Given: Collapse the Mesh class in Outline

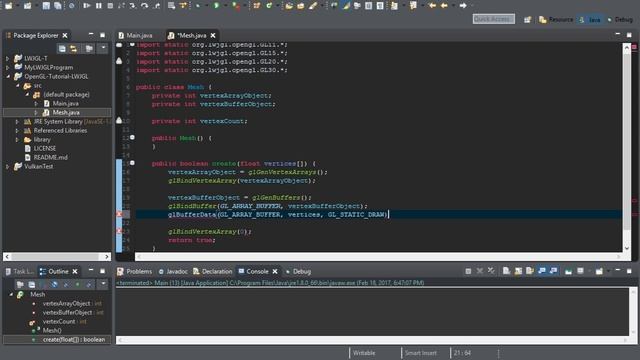Looking at the screenshot, I should [x=11, y=294].
